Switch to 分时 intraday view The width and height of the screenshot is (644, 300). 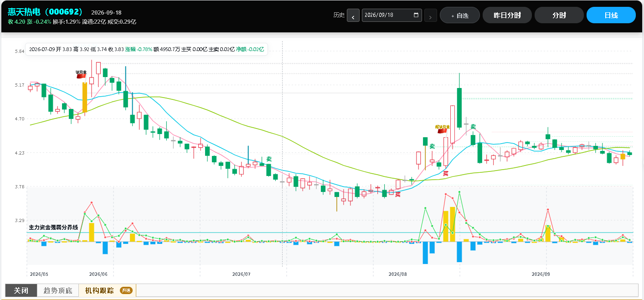click(559, 15)
